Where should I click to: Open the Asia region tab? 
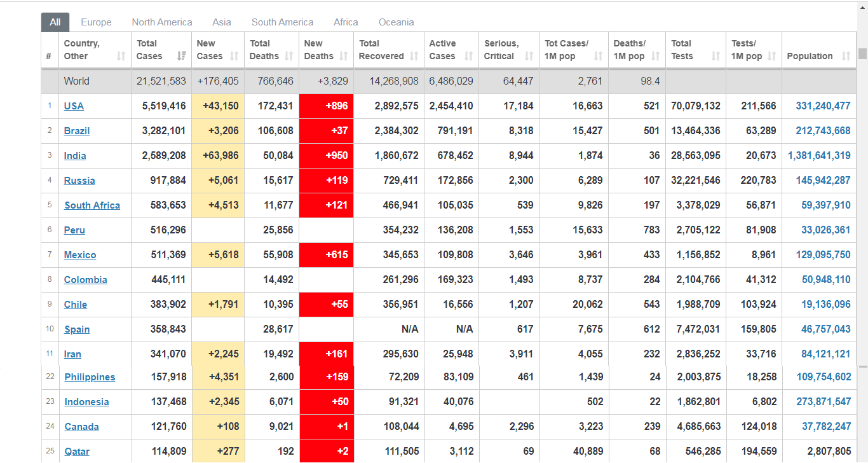[x=222, y=22]
